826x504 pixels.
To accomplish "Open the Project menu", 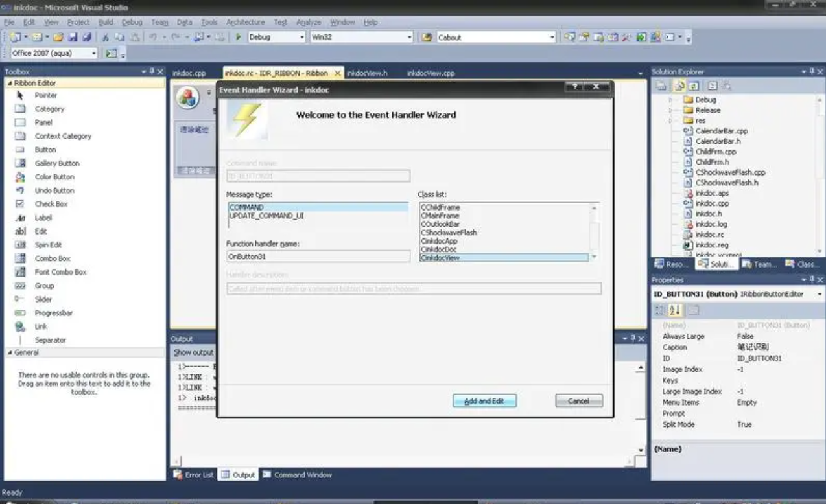I will click(78, 22).
